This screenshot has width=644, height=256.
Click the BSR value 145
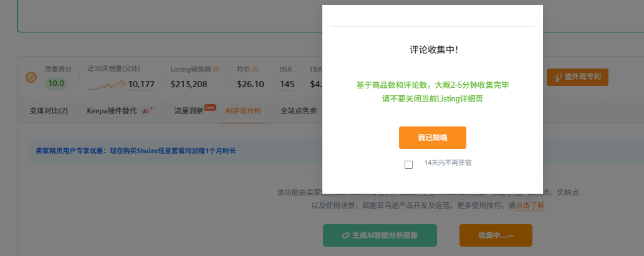tap(287, 84)
